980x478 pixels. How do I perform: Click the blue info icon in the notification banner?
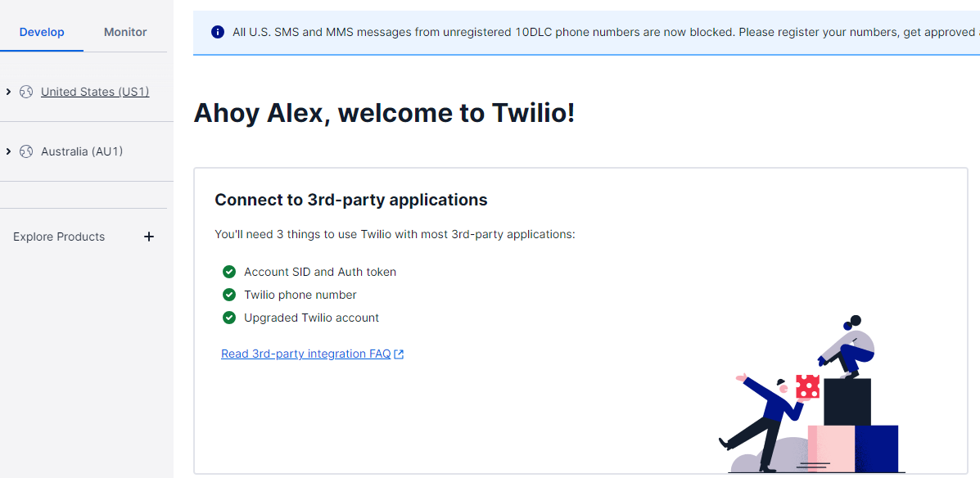(217, 32)
